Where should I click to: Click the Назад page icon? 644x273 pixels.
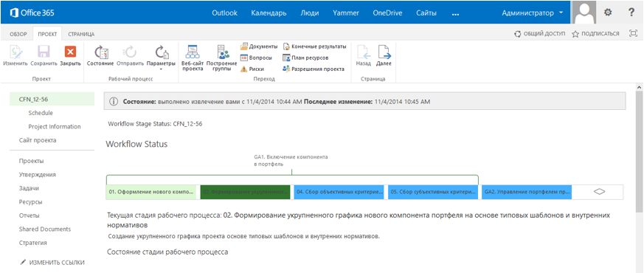click(364, 56)
